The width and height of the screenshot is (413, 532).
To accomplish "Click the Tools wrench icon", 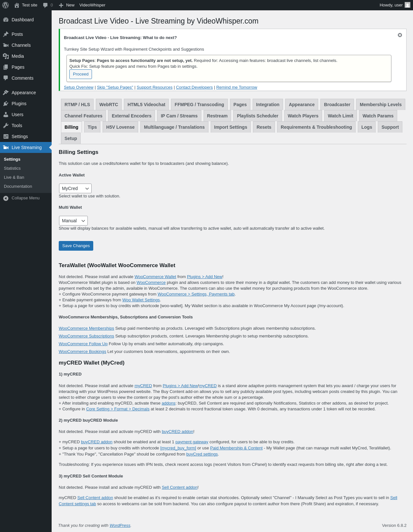I will pos(6,125).
